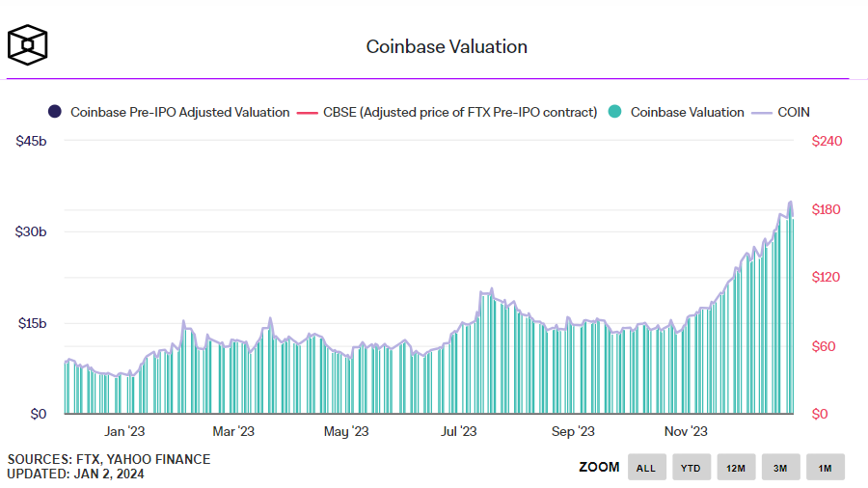This screenshot has height=488, width=868.
Task: Click the $30b left axis label
Action: (x=31, y=231)
